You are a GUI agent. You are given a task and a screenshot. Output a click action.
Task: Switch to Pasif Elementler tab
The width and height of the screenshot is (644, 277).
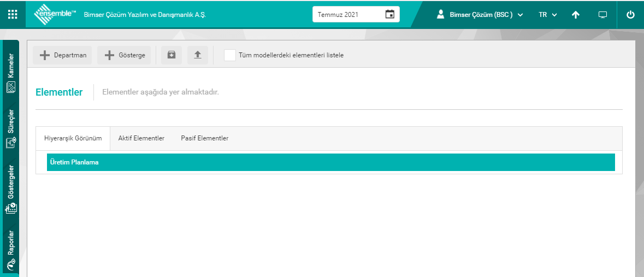click(x=204, y=138)
